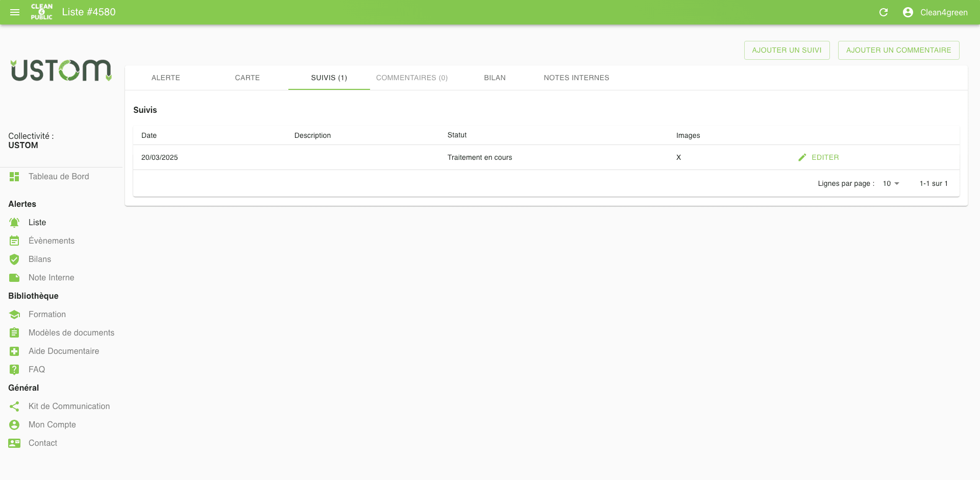980x480 pixels.
Task: Expand the Lignes par page dropdown
Action: 891,184
